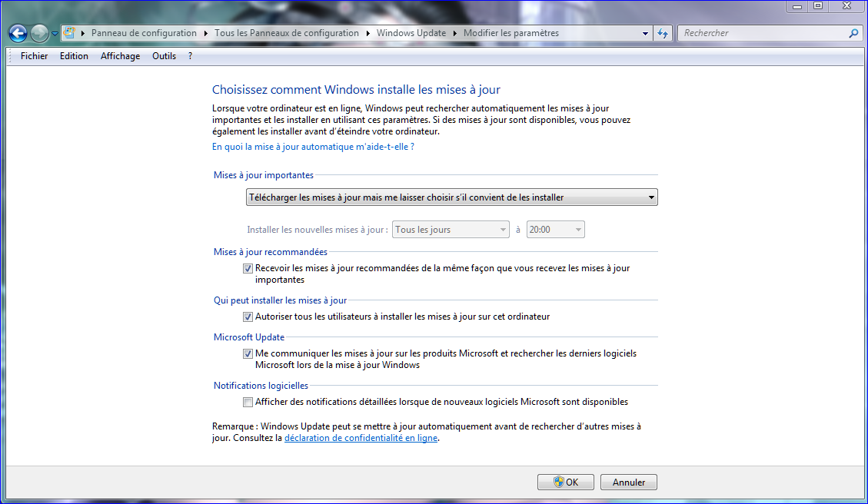Close the Windows Update settings window
This screenshot has height=504, width=868.
pos(846,6)
